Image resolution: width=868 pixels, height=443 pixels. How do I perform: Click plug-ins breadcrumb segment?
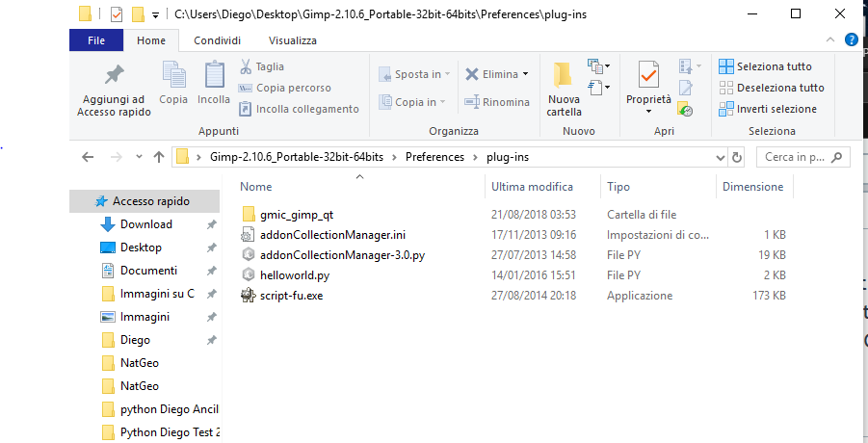point(508,157)
